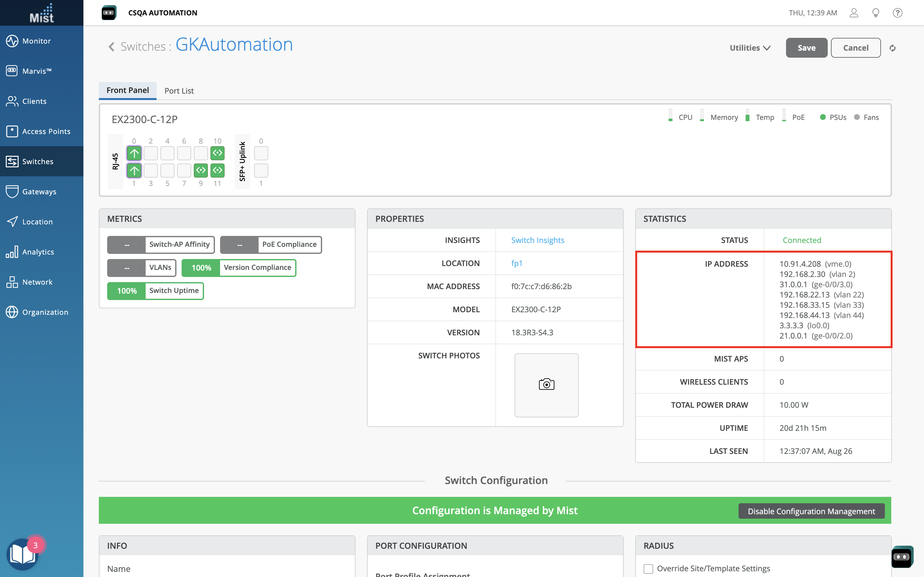Open the Marvis sidebar icon
Screen dimensions: 924x577
click(12, 71)
